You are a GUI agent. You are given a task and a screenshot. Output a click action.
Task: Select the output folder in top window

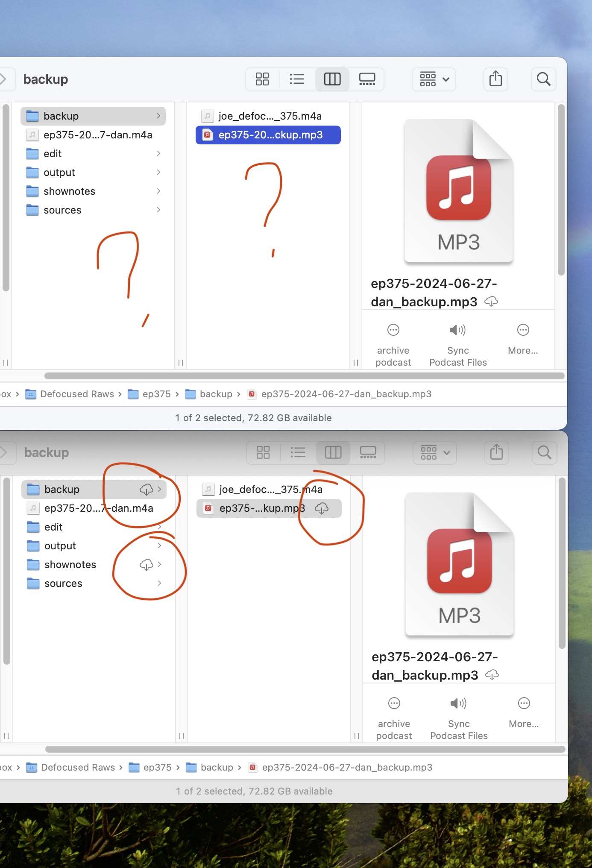pyautogui.click(x=93, y=173)
